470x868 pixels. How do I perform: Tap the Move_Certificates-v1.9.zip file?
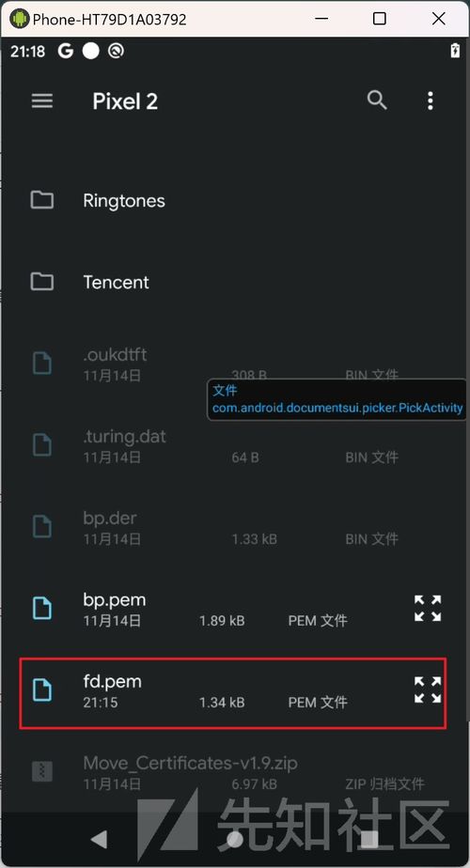[233, 771]
